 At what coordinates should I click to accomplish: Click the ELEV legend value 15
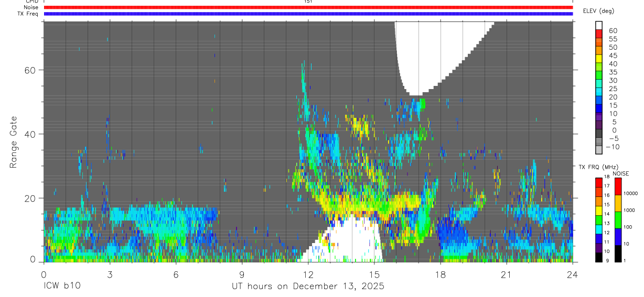coord(613,105)
